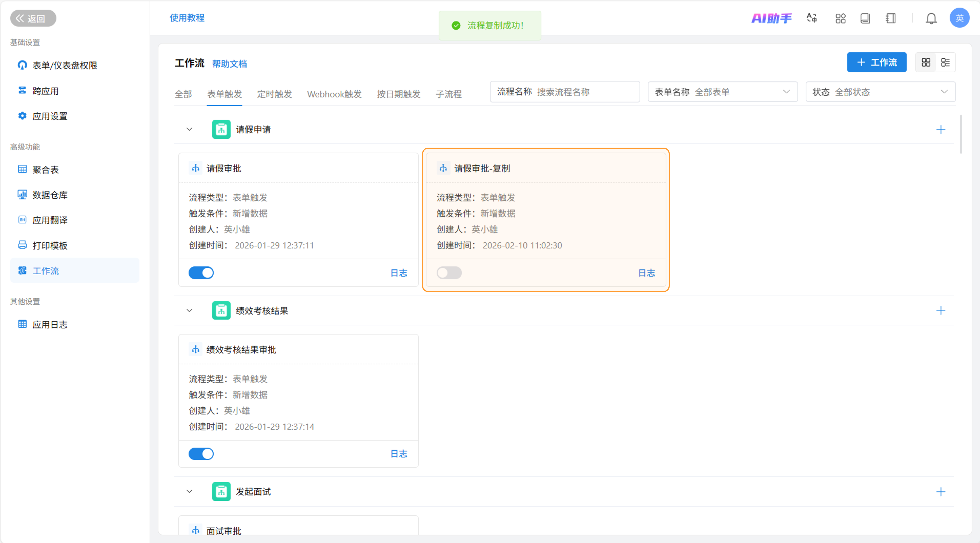Click the language translation icon in header
Viewport: 980px width, 543px height.
[811, 18]
